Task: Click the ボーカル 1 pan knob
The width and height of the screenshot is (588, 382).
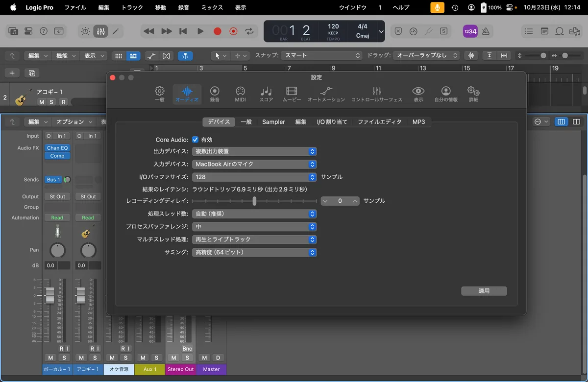Action: [x=57, y=250]
